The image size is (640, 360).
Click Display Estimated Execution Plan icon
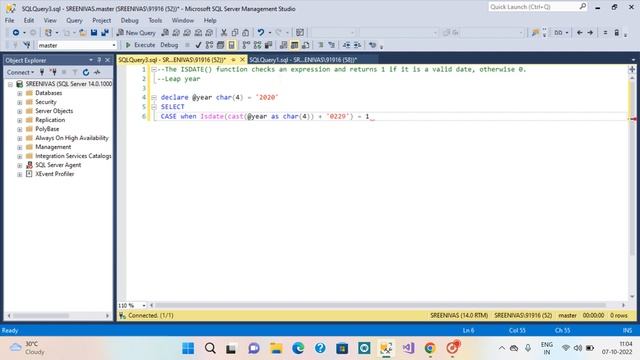click(209, 45)
